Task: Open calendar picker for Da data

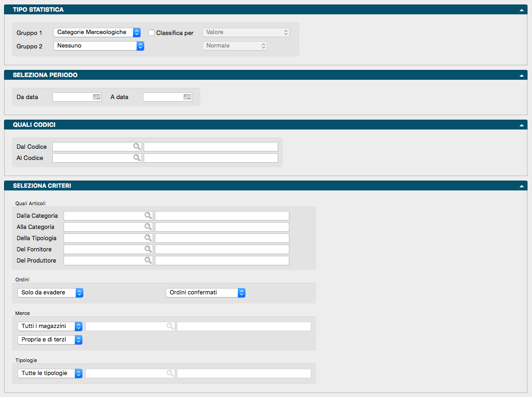Action: coord(97,97)
